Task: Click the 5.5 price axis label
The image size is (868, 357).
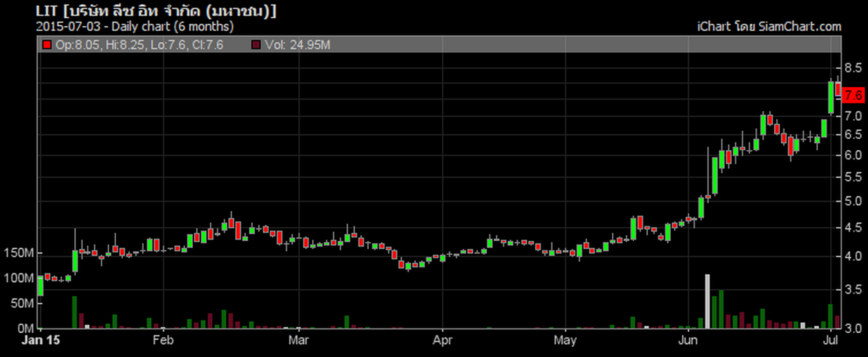Action: [x=853, y=177]
